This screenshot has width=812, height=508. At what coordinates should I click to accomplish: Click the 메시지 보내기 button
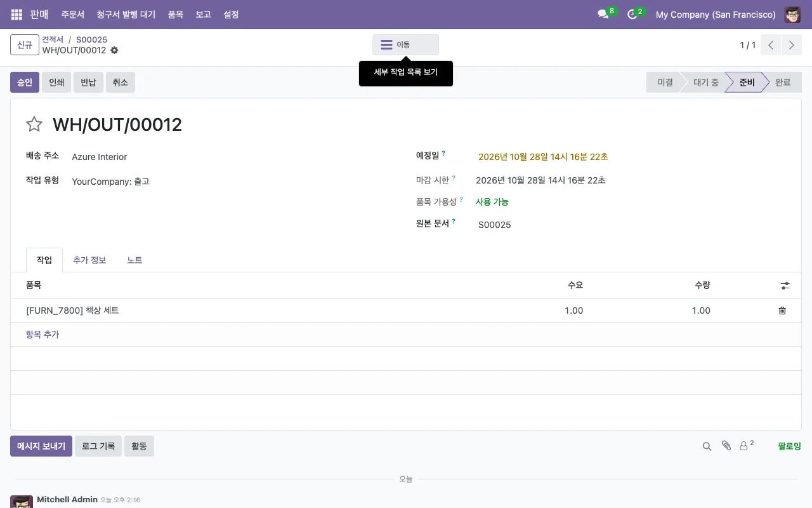click(41, 446)
